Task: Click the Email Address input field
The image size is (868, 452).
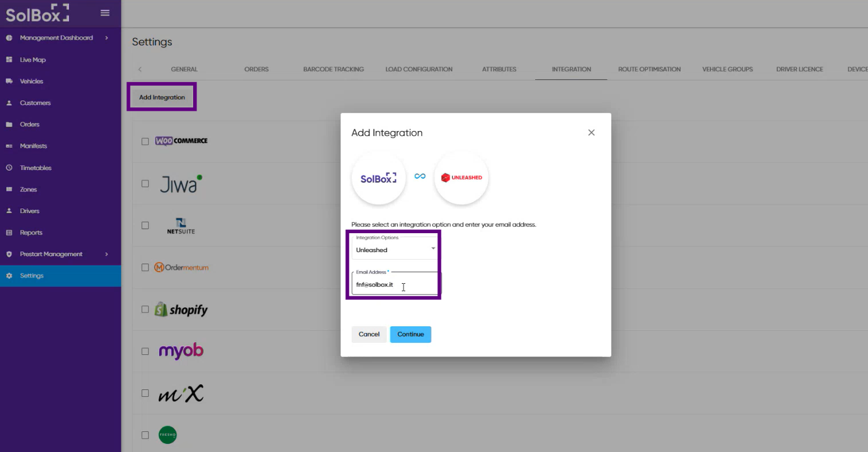Action: click(397, 284)
